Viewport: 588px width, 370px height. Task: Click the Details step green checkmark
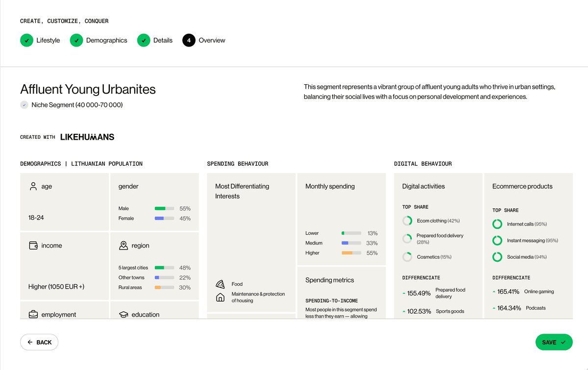tap(144, 40)
